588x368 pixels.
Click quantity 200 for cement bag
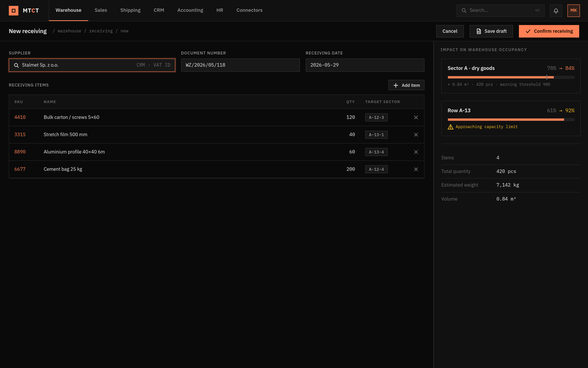click(351, 169)
